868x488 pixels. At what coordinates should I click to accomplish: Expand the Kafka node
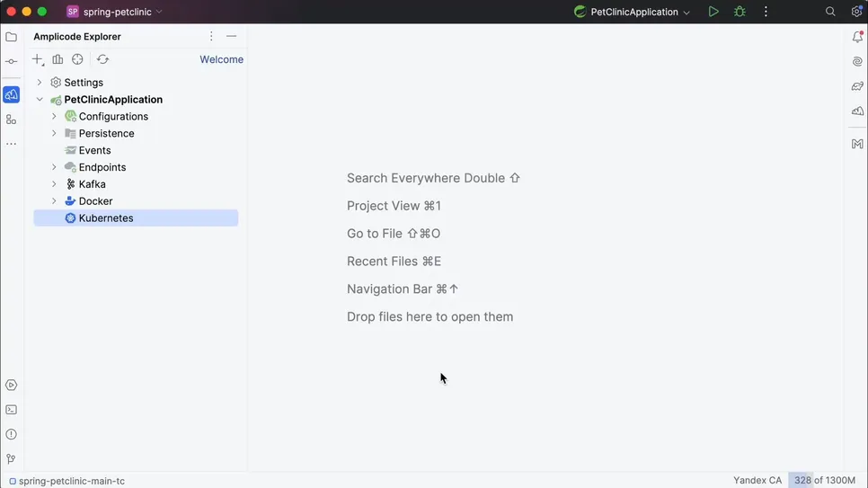click(x=54, y=184)
